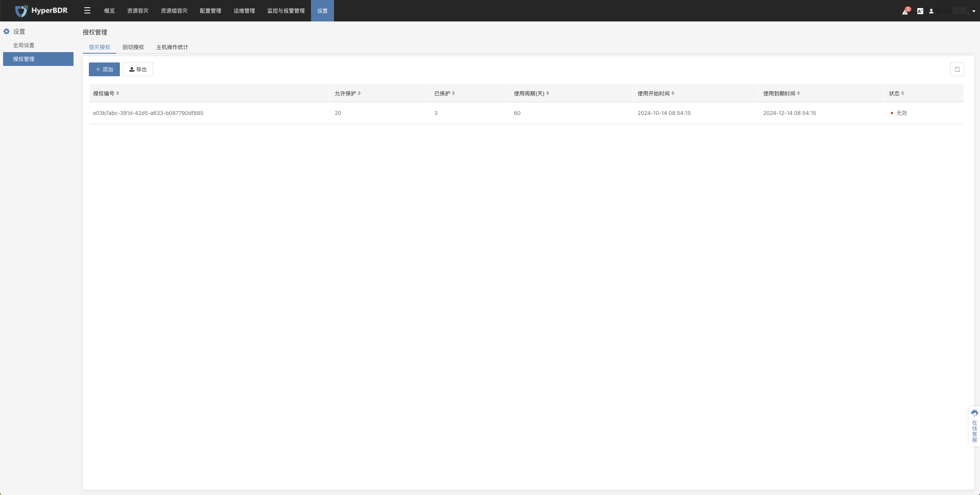The width and height of the screenshot is (980, 495).
Task: Click the 导出 export button
Action: tap(138, 69)
